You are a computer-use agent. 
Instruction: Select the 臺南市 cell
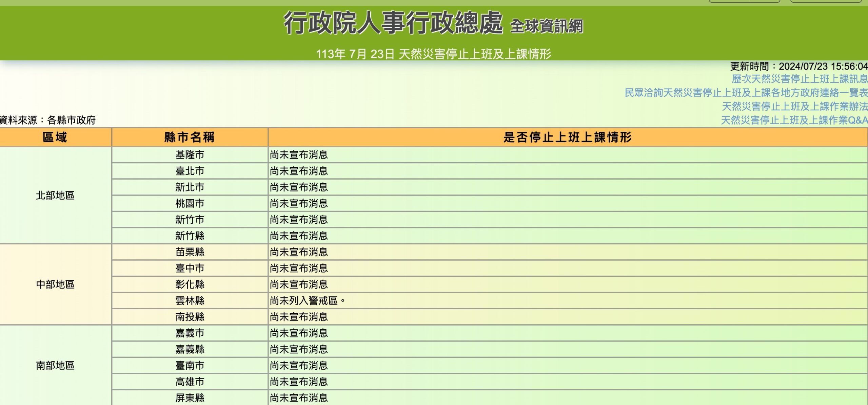pos(190,365)
